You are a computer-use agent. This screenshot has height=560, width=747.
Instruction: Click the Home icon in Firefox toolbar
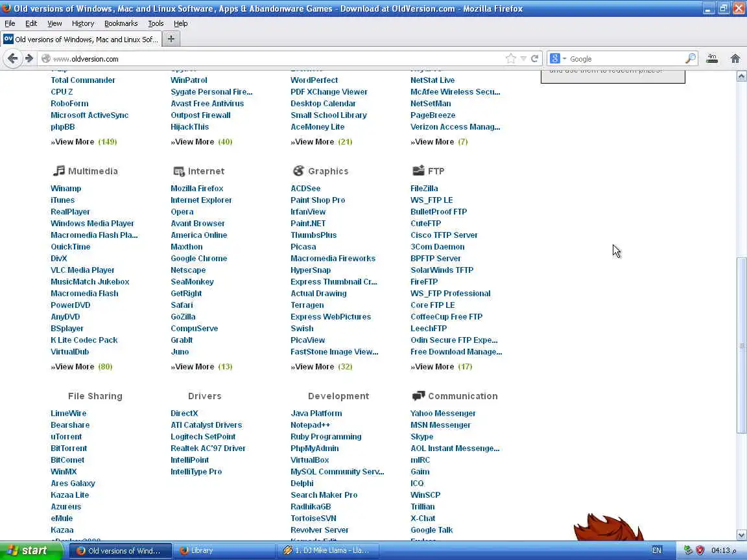click(735, 58)
